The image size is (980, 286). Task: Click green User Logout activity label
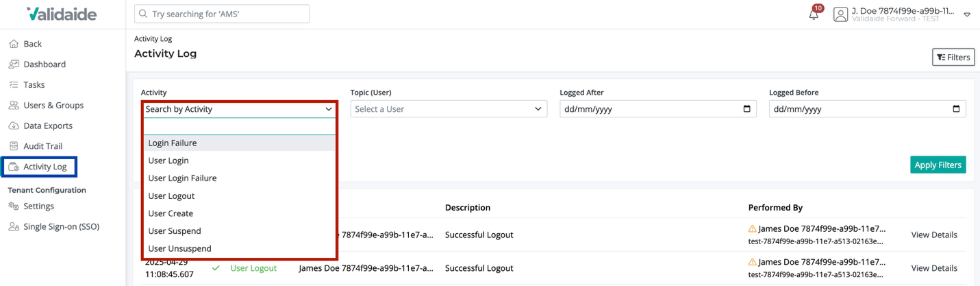click(x=253, y=268)
